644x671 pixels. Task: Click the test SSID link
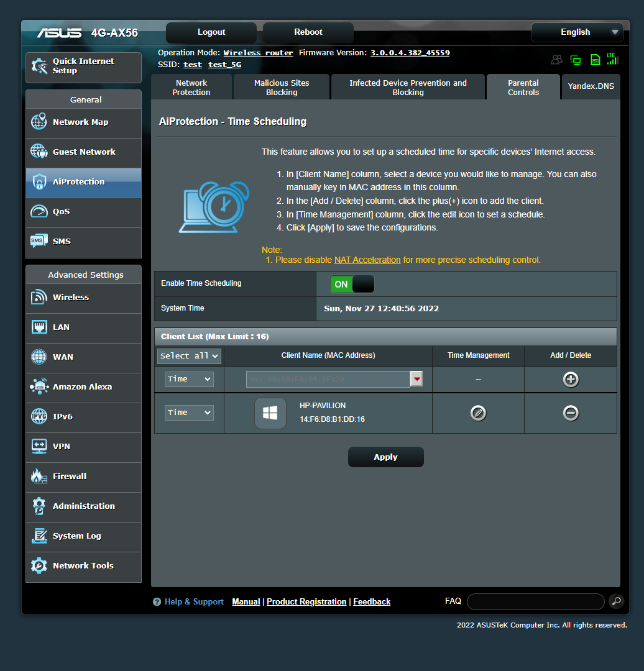click(193, 65)
